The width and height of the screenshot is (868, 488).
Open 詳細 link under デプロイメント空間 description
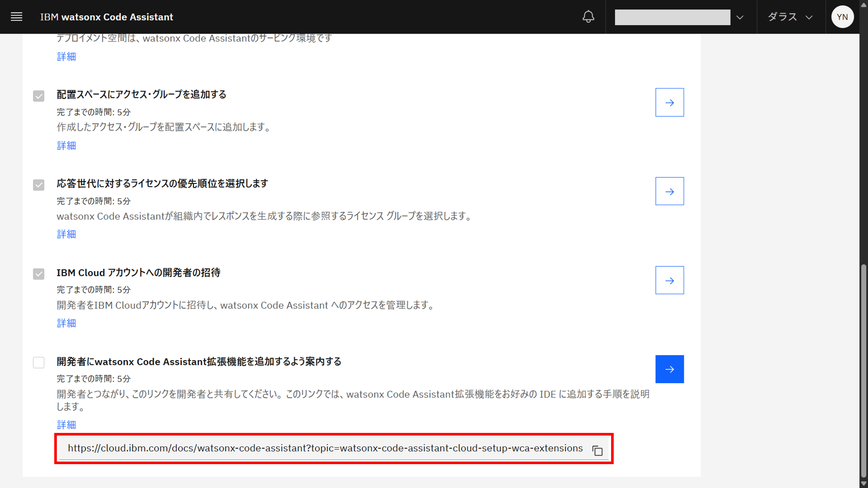[x=66, y=57]
